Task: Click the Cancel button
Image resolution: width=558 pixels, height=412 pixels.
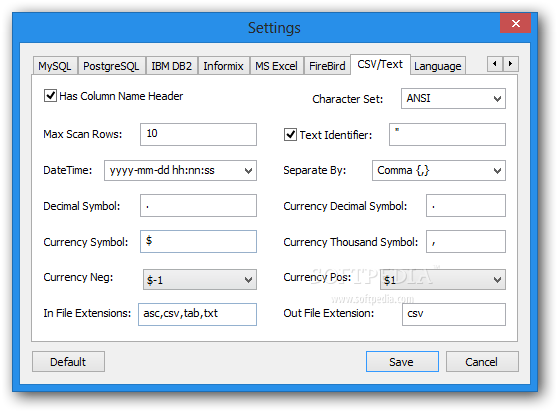Action: click(x=482, y=362)
